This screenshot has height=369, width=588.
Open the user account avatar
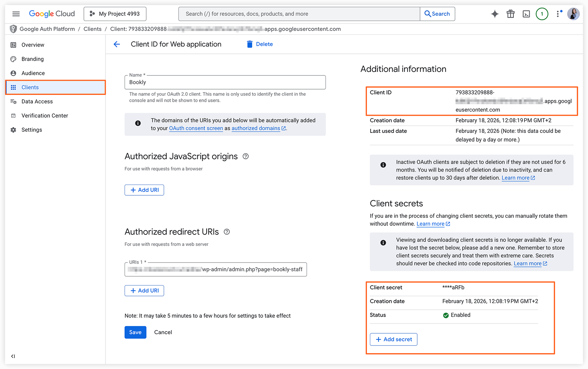click(573, 14)
